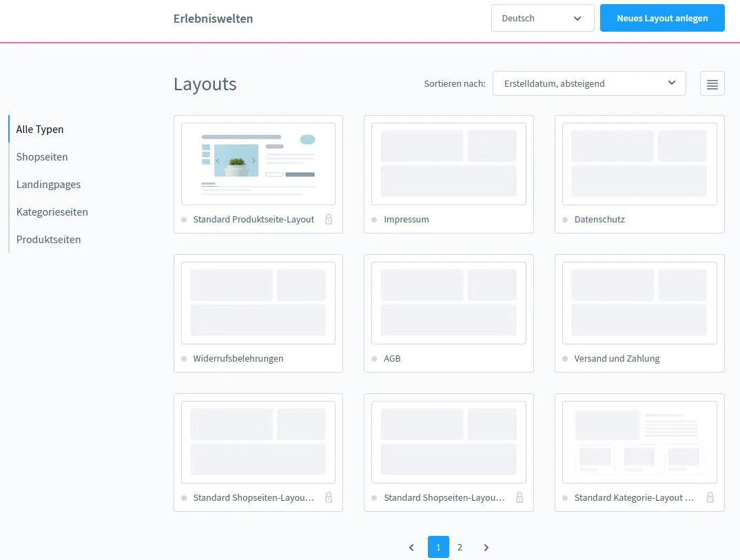Open the Deutsch language dropdown
This screenshot has width=740, height=560.
(x=542, y=19)
